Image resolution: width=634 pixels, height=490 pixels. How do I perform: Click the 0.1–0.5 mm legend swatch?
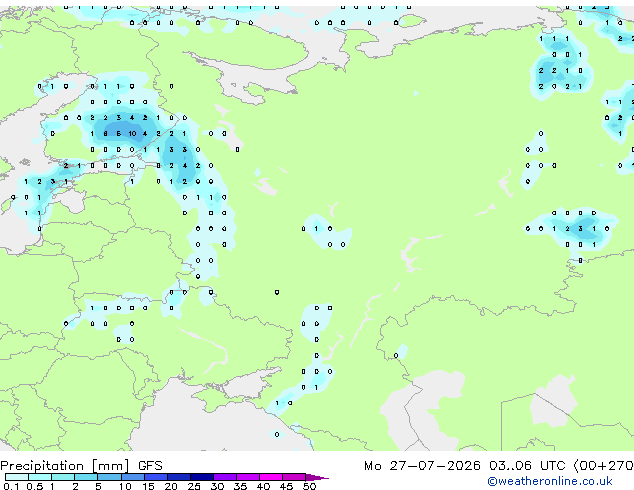[17, 477]
